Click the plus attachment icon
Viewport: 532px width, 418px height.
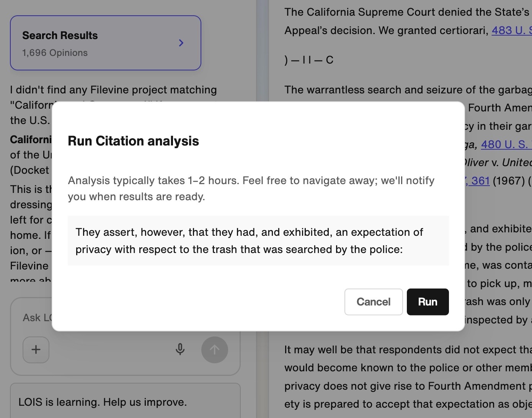tap(36, 349)
